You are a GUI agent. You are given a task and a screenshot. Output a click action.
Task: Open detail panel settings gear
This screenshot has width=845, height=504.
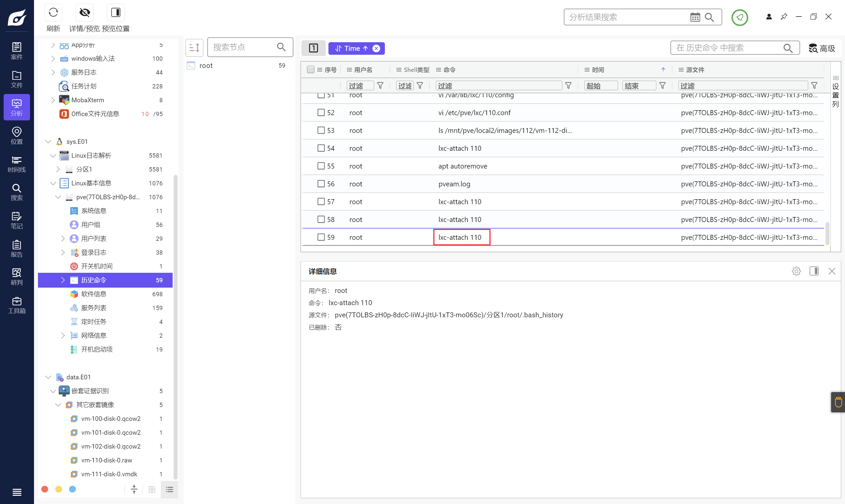pyautogui.click(x=796, y=271)
